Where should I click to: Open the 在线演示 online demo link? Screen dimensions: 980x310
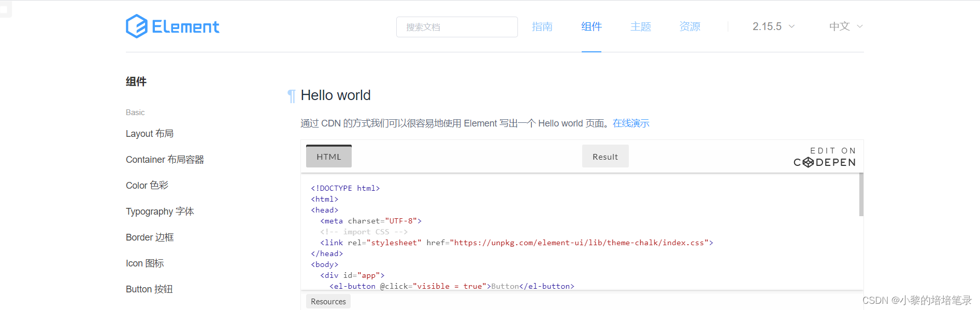(x=631, y=123)
